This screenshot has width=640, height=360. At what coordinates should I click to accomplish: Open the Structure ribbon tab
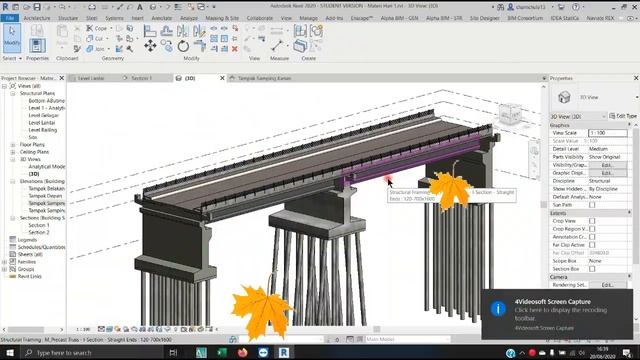pyautogui.click(x=68, y=18)
